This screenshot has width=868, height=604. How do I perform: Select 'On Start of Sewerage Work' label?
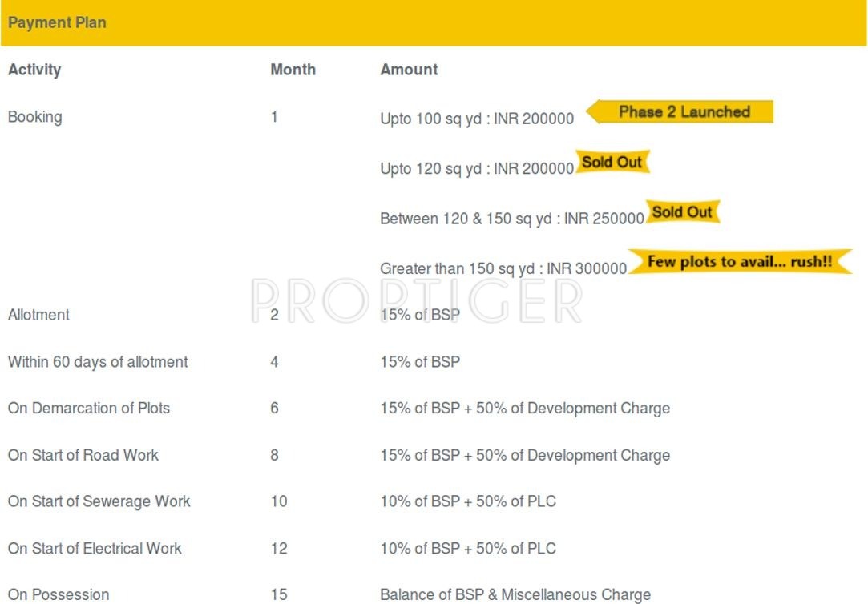click(x=99, y=501)
